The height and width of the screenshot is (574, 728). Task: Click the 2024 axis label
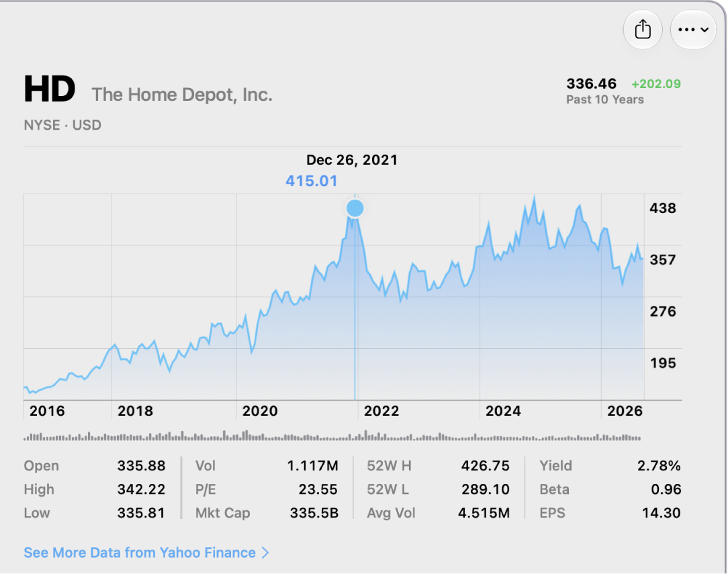pyautogui.click(x=503, y=411)
